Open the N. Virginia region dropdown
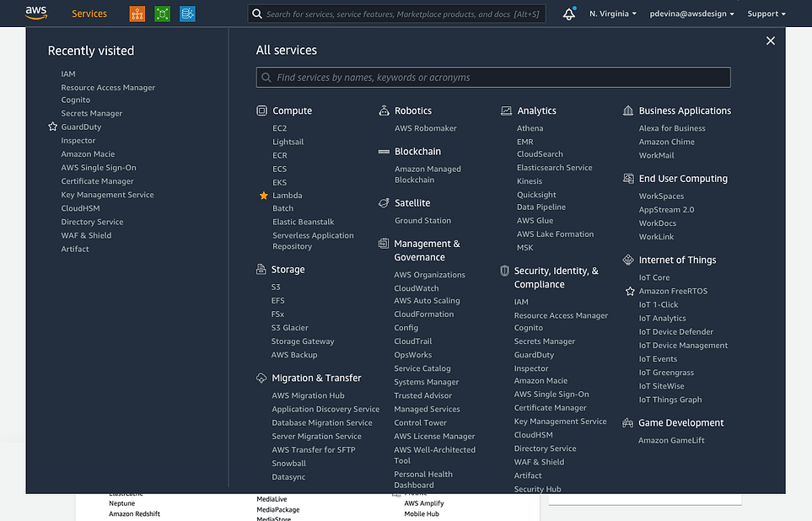Screen dimensions: 812x521 pos(613,14)
